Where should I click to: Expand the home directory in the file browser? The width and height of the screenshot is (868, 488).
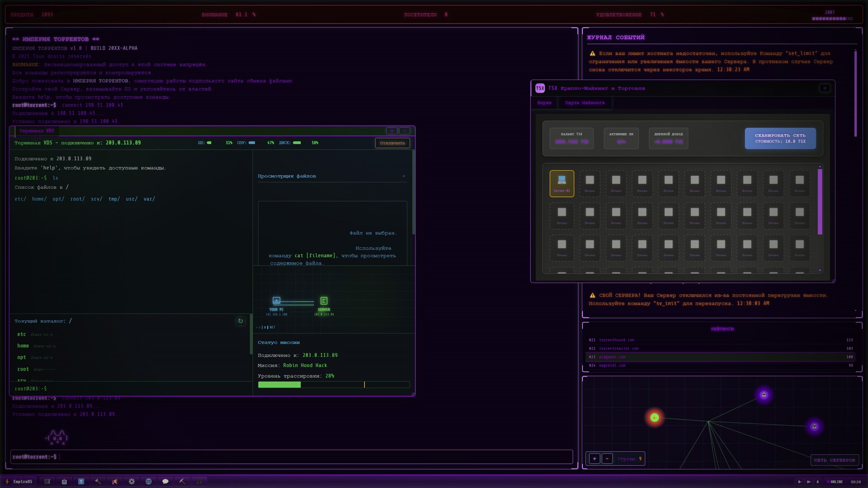(x=23, y=346)
